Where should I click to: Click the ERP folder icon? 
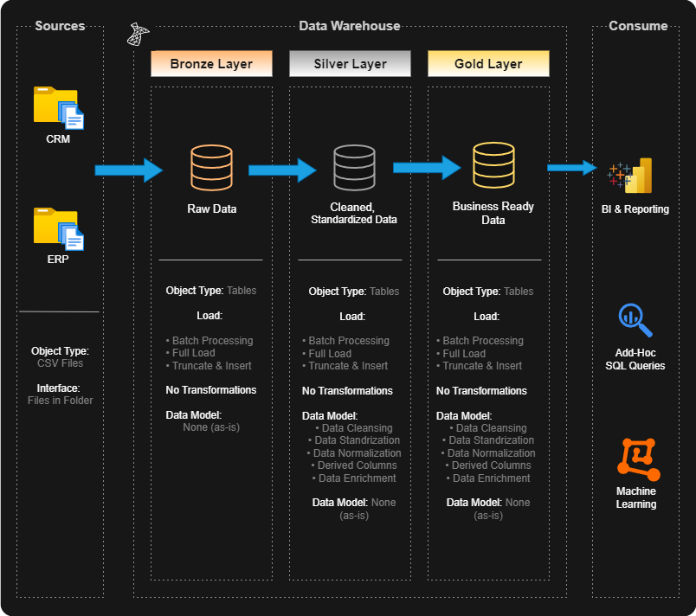tap(58, 228)
